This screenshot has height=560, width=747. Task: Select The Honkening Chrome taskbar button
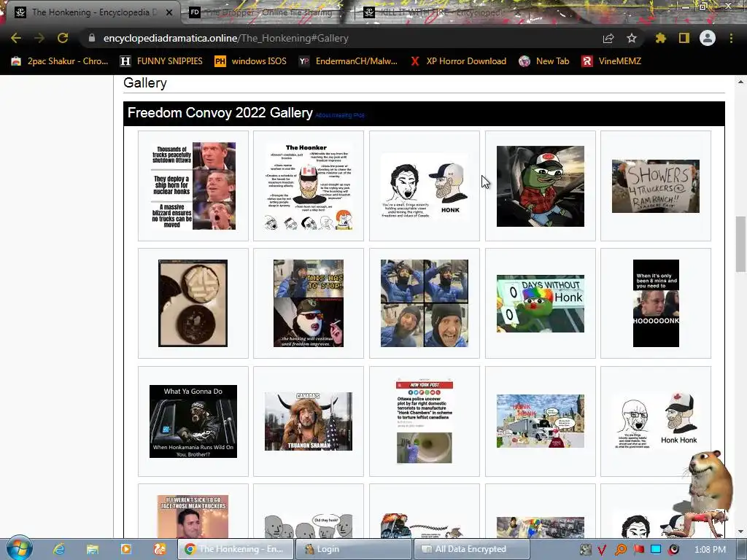coord(235,549)
